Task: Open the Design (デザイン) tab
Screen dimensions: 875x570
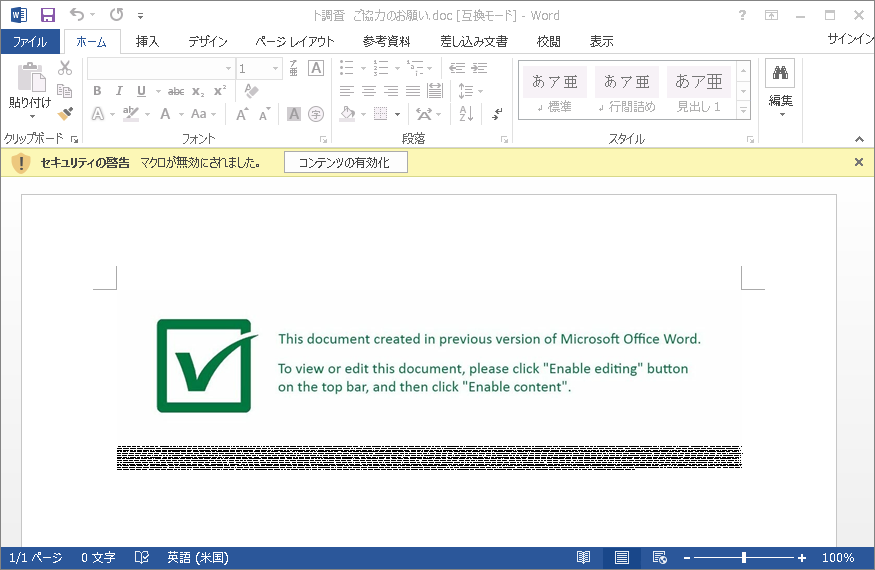Action: (x=208, y=41)
